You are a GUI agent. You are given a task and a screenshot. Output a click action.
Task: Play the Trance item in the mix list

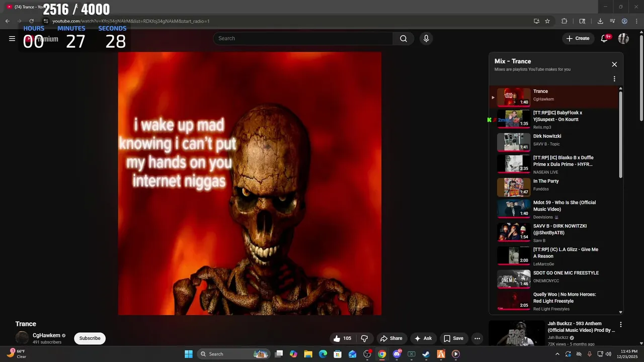[554, 97]
